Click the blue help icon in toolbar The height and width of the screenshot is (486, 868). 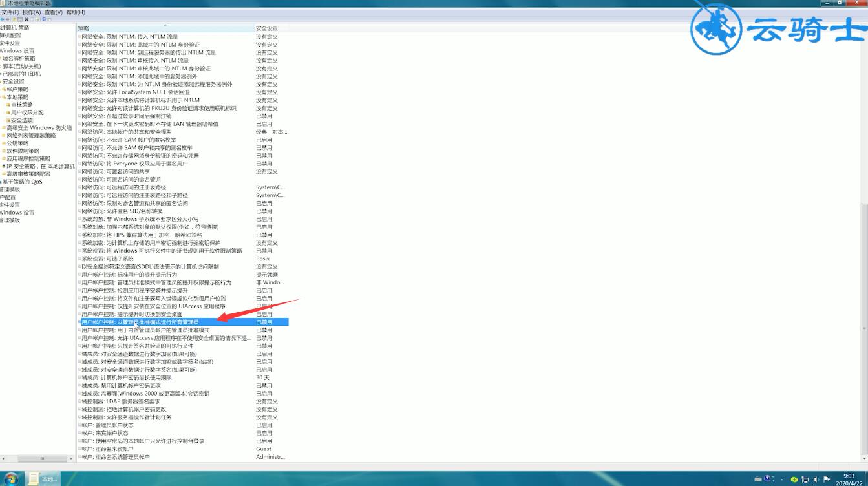[44, 19]
